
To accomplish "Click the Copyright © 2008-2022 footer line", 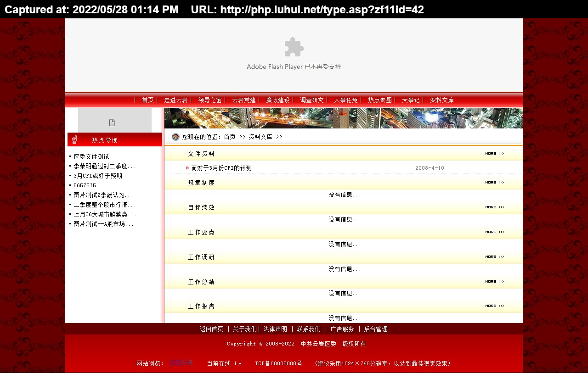I will pyautogui.click(x=296, y=344).
